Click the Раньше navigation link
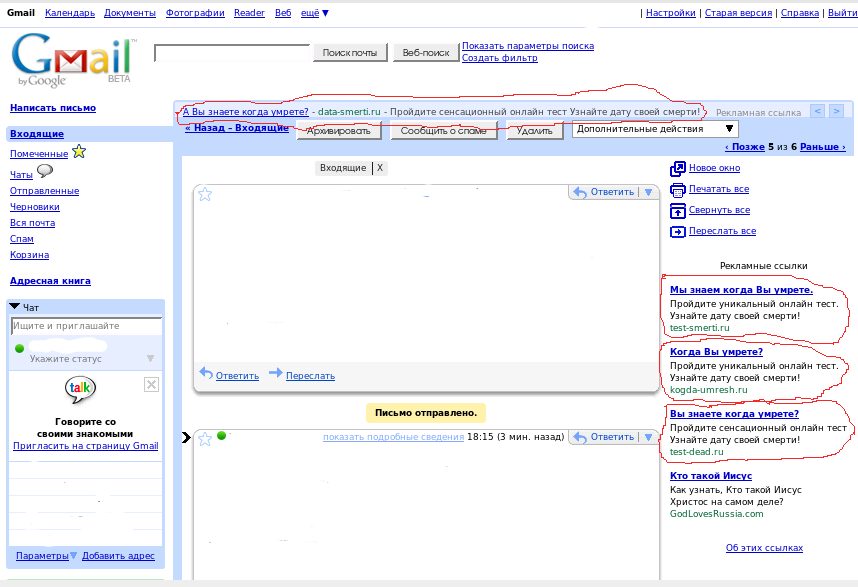The image size is (858, 587). coord(822,147)
